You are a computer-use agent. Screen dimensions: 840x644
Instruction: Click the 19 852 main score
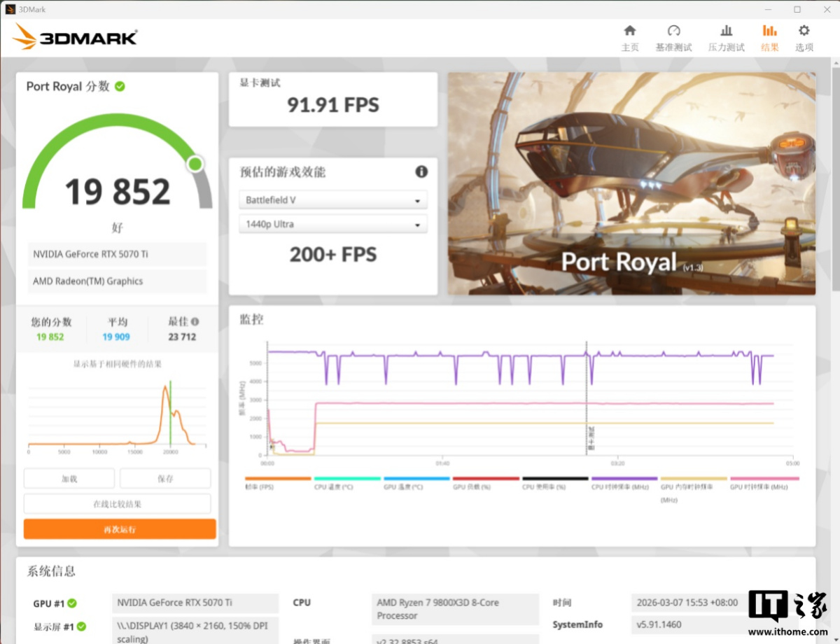click(118, 192)
